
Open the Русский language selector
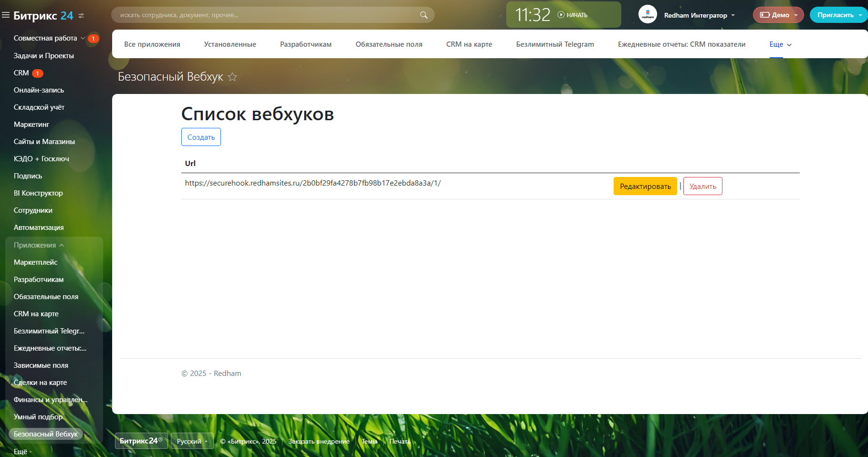(192, 441)
